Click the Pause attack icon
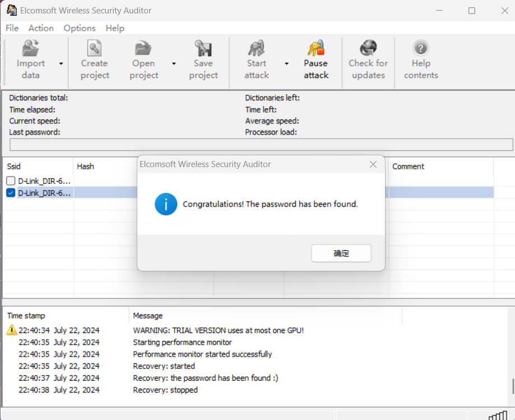The image size is (515, 420). tap(316, 48)
